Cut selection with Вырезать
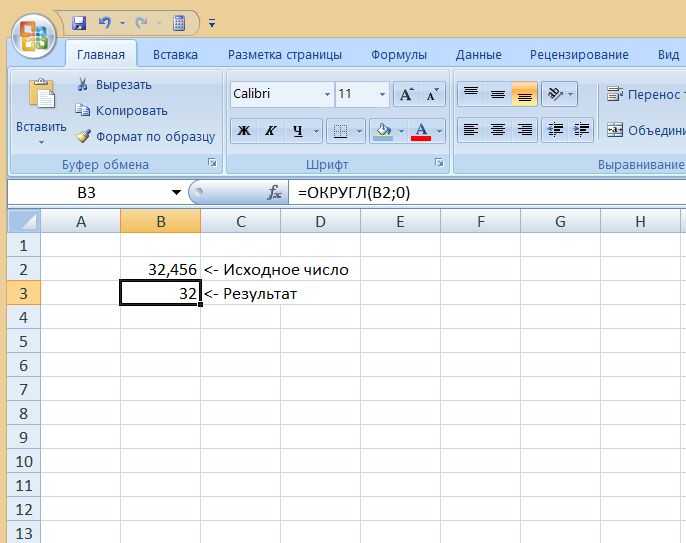The width and height of the screenshot is (686, 543). pos(114,84)
